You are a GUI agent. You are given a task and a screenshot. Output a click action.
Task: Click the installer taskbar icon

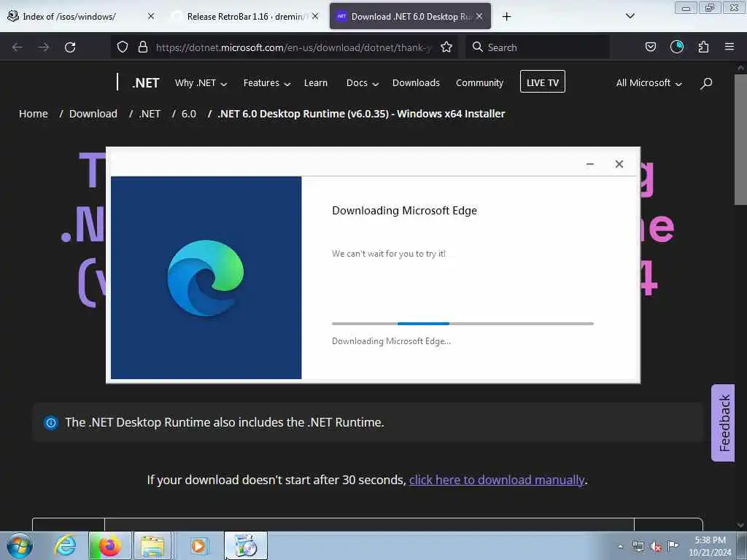pos(245,545)
